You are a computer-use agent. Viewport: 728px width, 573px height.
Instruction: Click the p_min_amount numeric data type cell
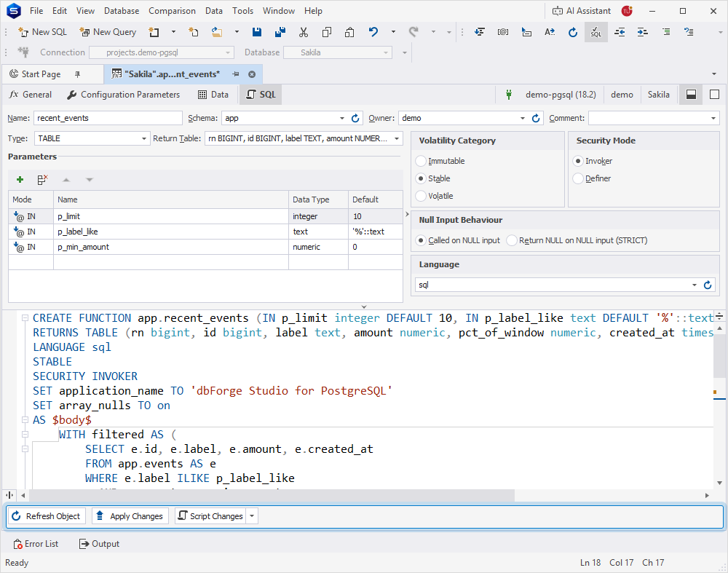318,247
